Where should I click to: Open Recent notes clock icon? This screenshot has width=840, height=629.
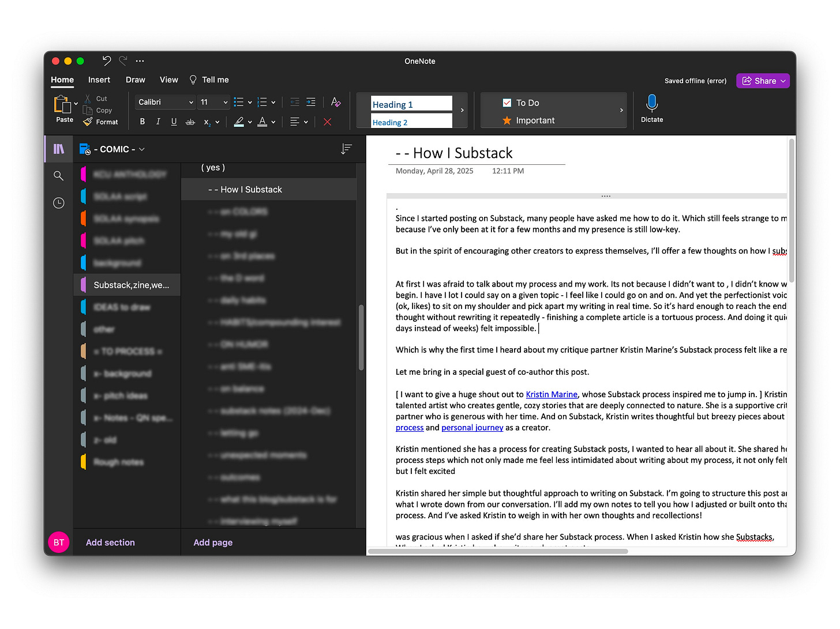tap(58, 202)
